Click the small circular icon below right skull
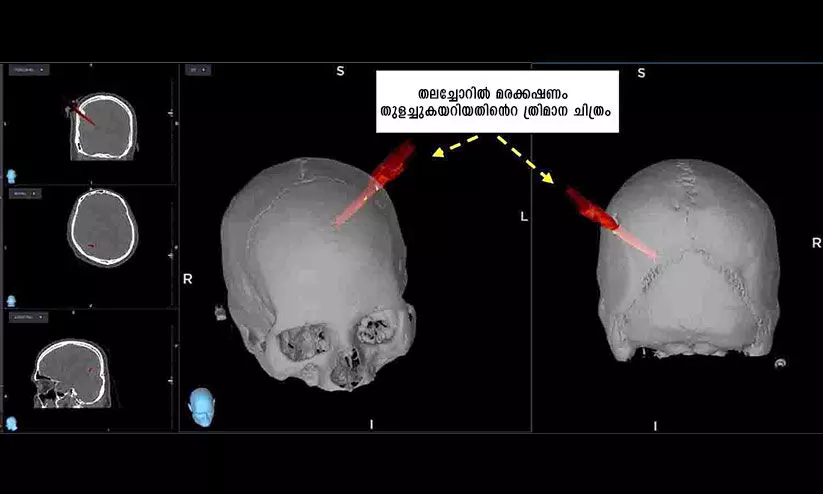The width and height of the screenshot is (823, 494). pyautogui.click(x=781, y=363)
